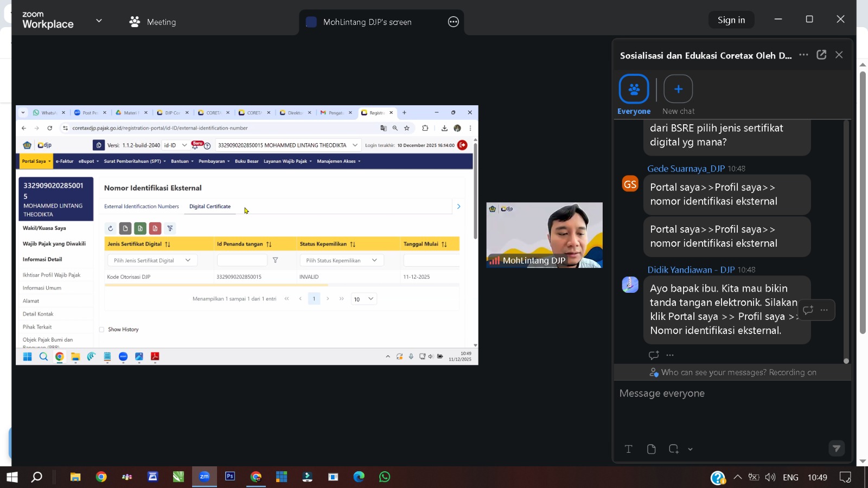Viewport: 868px width, 488px height.
Task: Click the screenshot icon in chat toolbar
Action: pos(673,449)
